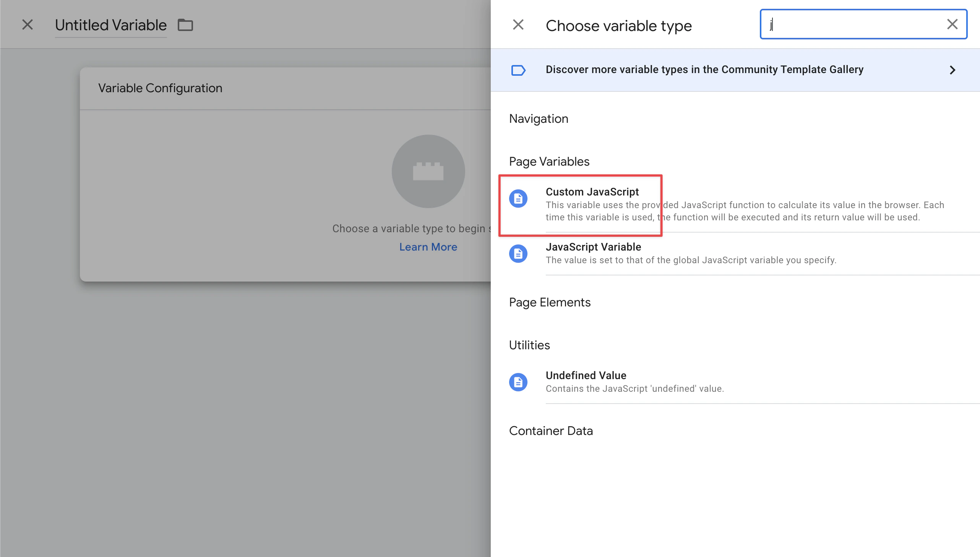Select the Custom JavaScript document icon

coord(518,198)
